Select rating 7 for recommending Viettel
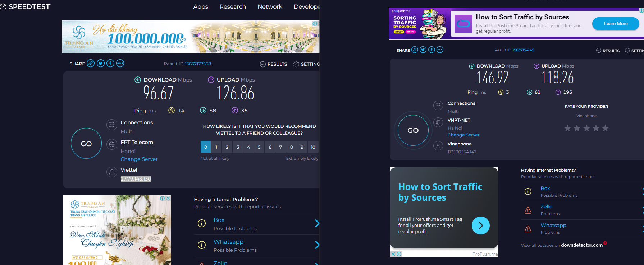Viewport: 644px width, 265px height. pos(280,147)
